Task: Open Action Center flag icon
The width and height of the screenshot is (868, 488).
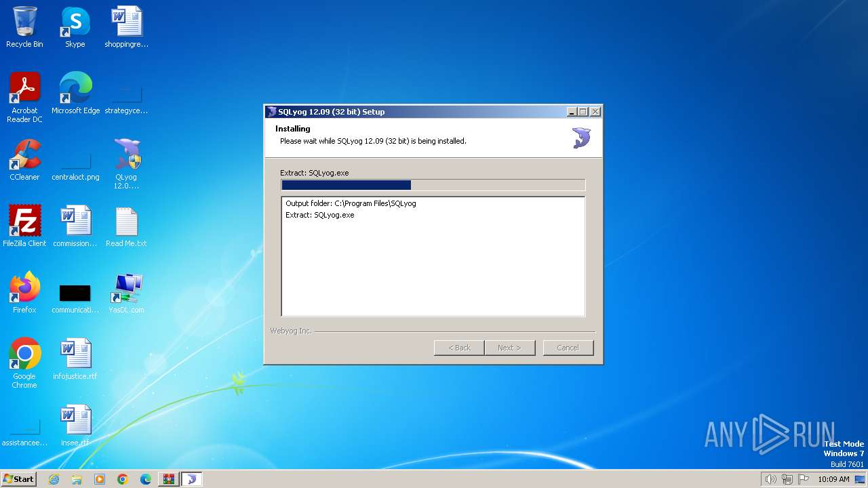Action: pos(804,479)
